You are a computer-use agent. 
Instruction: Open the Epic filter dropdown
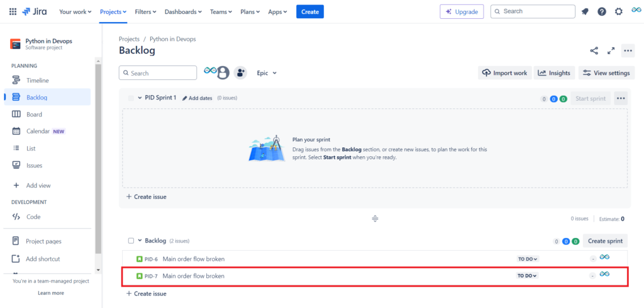(267, 73)
